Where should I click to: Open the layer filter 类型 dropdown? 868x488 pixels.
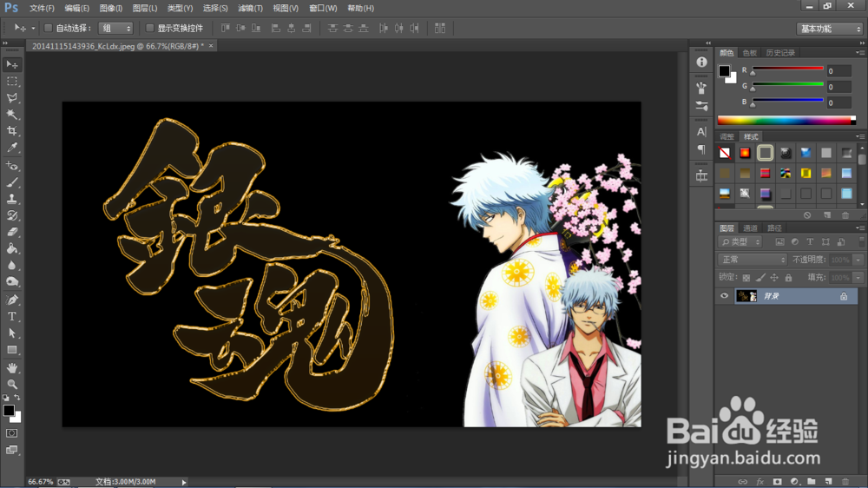pos(740,242)
